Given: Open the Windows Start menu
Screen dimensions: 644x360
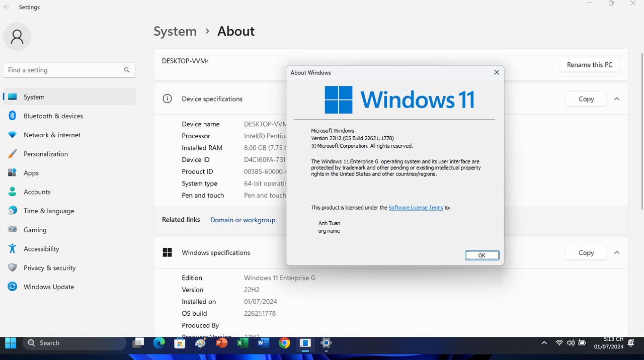Looking at the screenshot, I should 11,343.
